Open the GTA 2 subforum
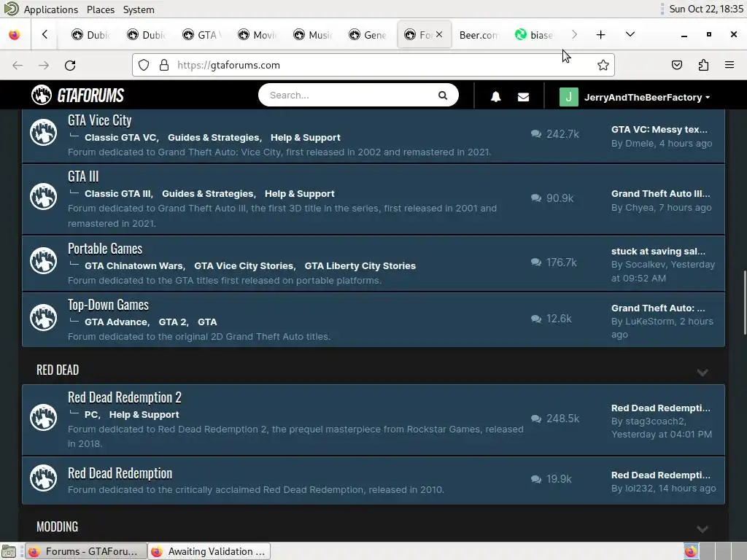 [172, 322]
